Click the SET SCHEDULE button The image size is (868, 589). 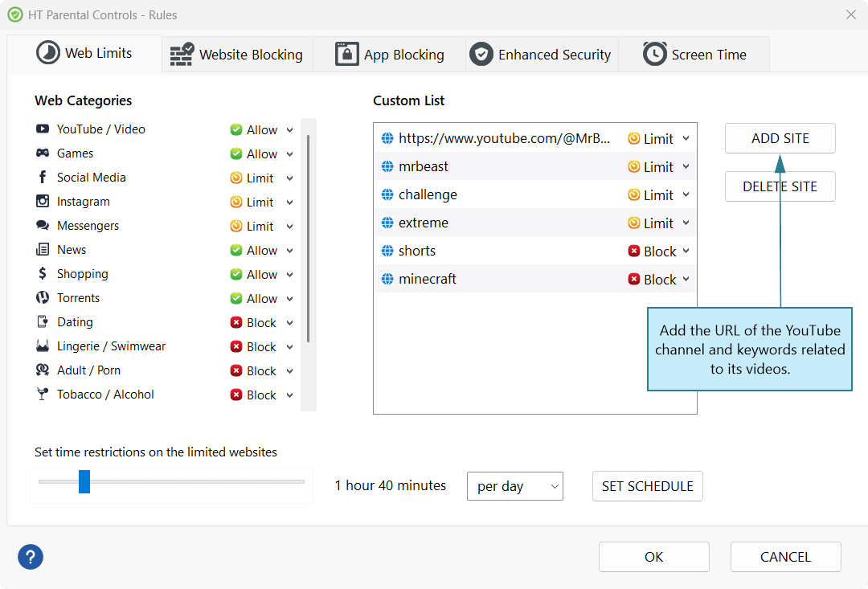pos(647,486)
